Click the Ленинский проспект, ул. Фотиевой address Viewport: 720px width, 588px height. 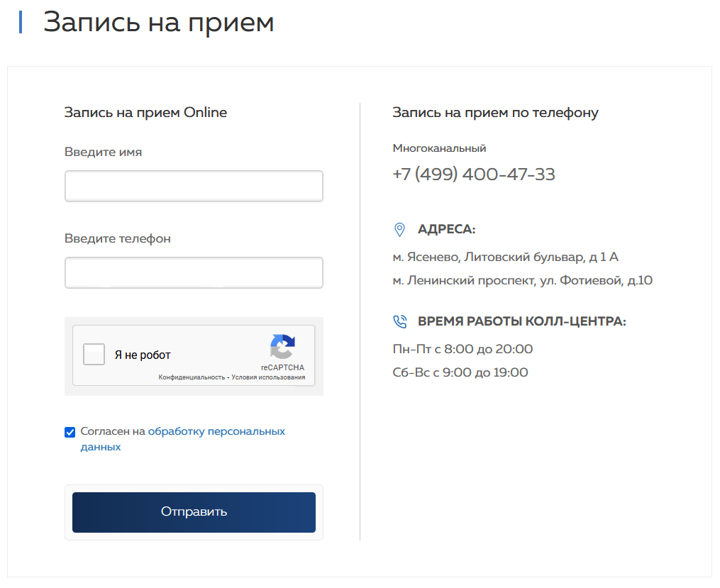522,280
